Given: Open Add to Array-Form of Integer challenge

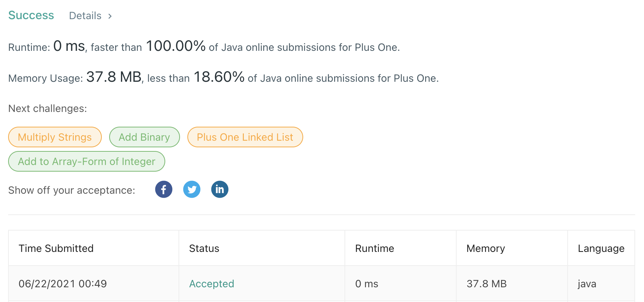Looking at the screenshot, I should [x=87, y=161].
